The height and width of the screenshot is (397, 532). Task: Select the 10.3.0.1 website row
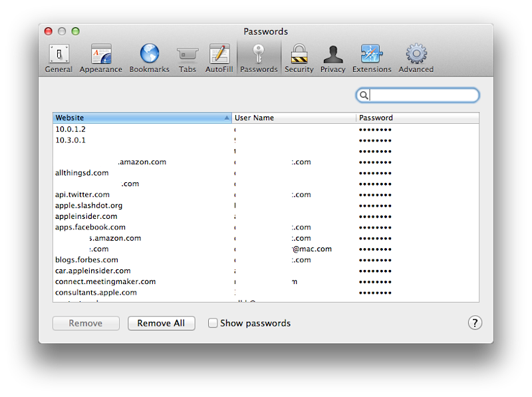coord(265,140)
